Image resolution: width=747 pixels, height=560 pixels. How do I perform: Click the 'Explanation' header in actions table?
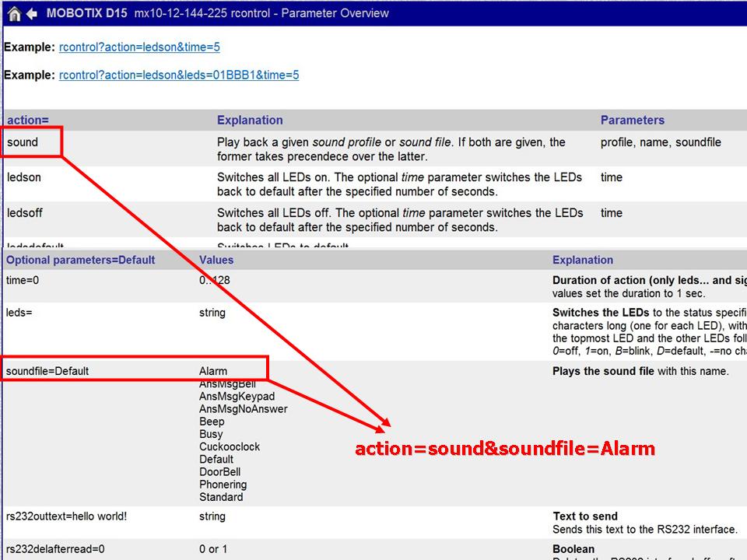(x=250, y=120)
